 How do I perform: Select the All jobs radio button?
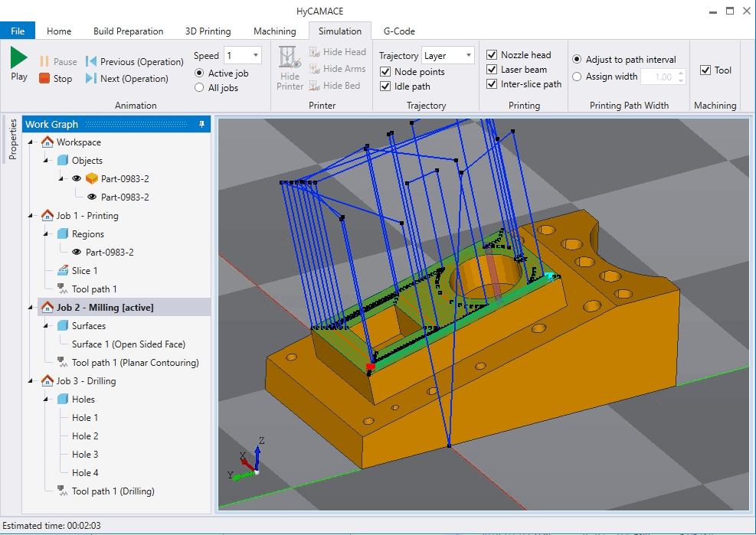[199, 88]
